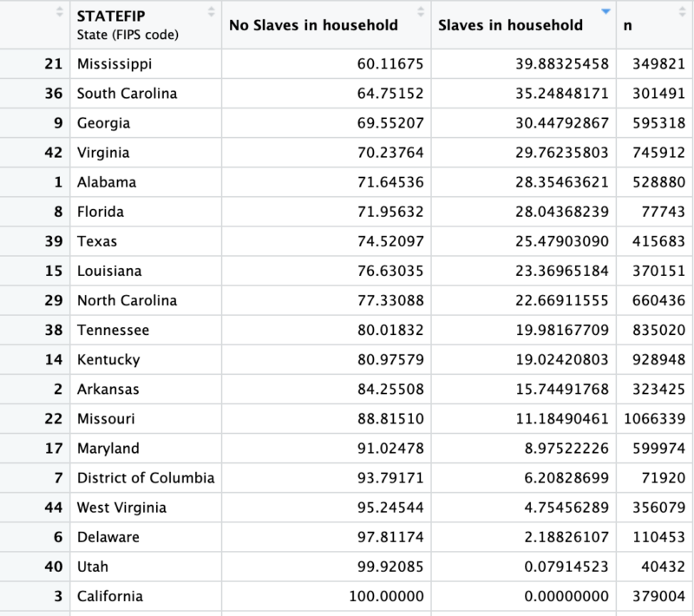Sort by row index column arrows

pyautogui.click(x=59, y=12)
